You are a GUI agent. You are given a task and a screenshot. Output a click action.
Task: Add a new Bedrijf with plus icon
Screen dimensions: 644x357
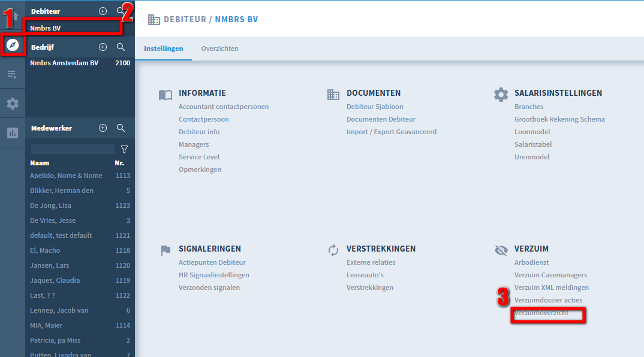click(x=103, y=47)
